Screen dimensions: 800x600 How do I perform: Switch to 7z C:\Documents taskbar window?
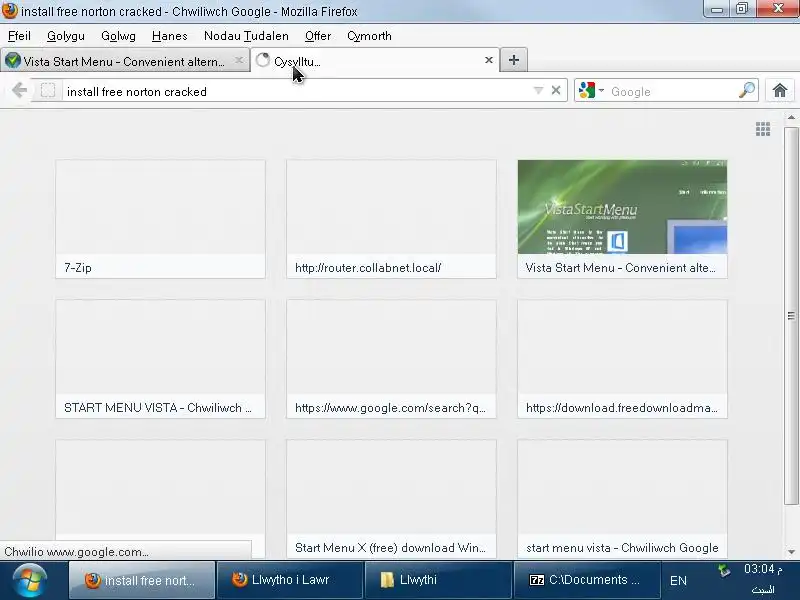click(x=586, y=580)
